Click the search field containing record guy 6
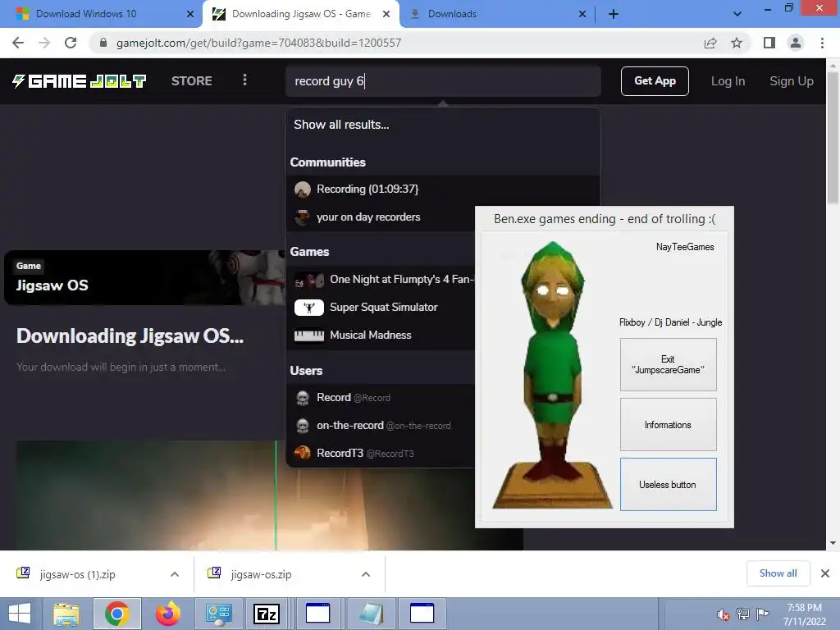Screen dimensions: 840x630 coord(443,81)
